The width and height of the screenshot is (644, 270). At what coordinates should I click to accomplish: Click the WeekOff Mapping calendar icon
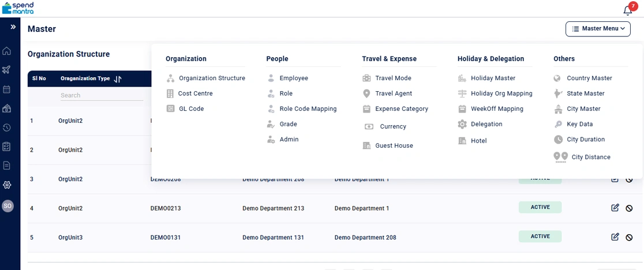[462, 108]
